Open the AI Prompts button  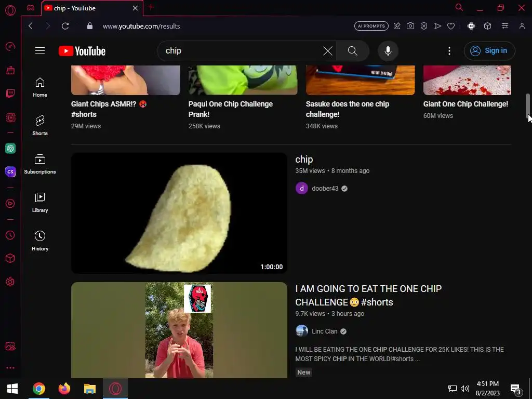point(371,26)
